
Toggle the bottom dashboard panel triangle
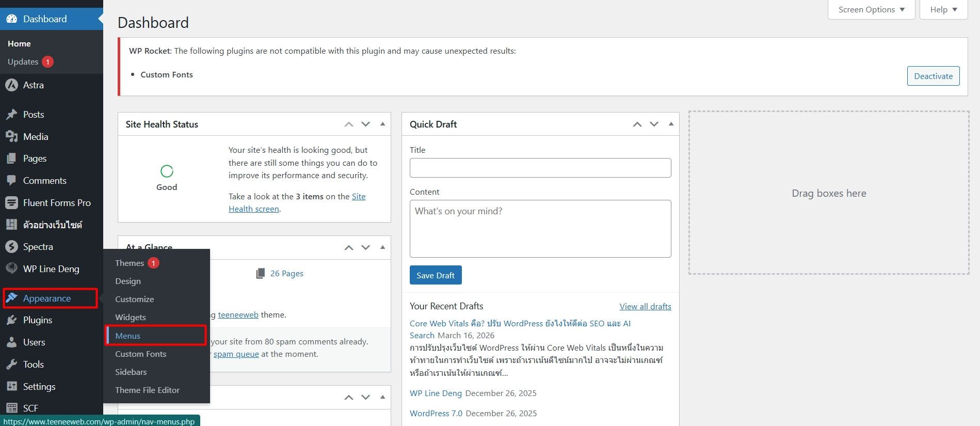[x=382, y=397]
